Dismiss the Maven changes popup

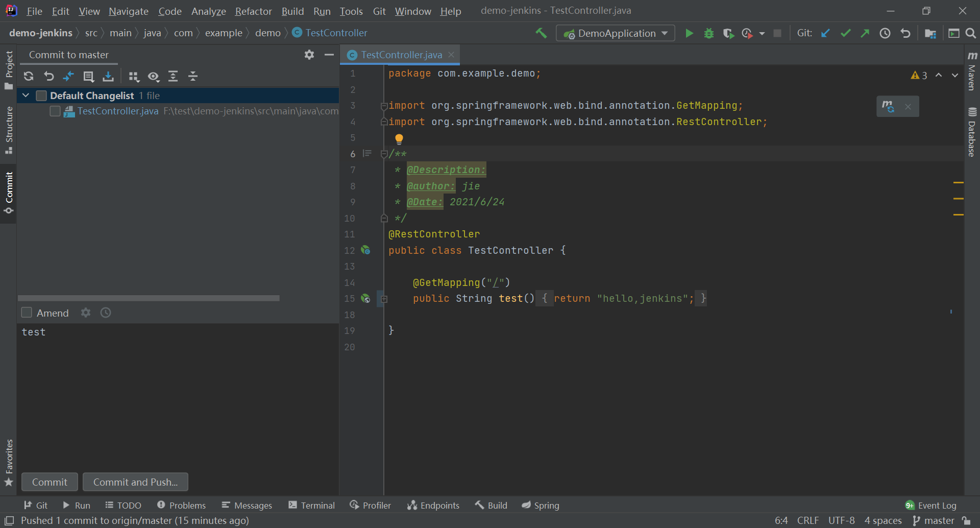tap(908, 107)
